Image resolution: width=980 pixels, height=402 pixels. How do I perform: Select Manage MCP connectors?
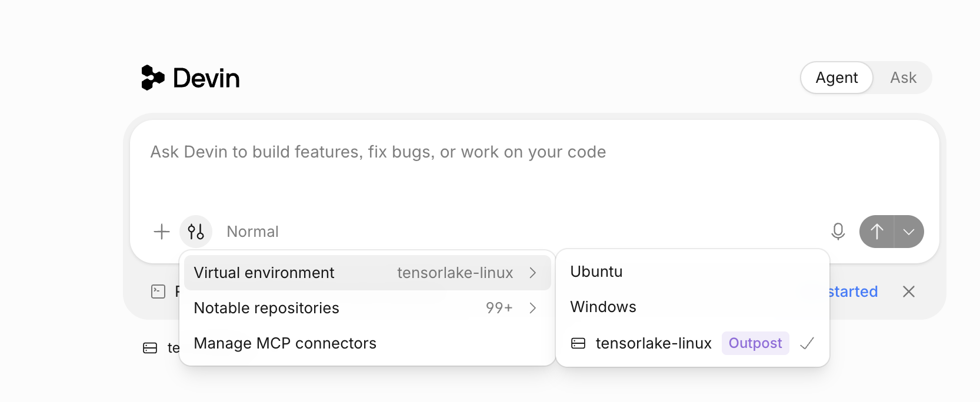pos(367,343)
